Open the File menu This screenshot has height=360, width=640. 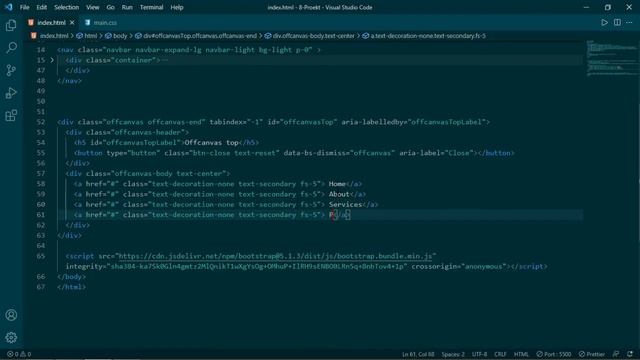pyautogui.click(x=24, y=7)
